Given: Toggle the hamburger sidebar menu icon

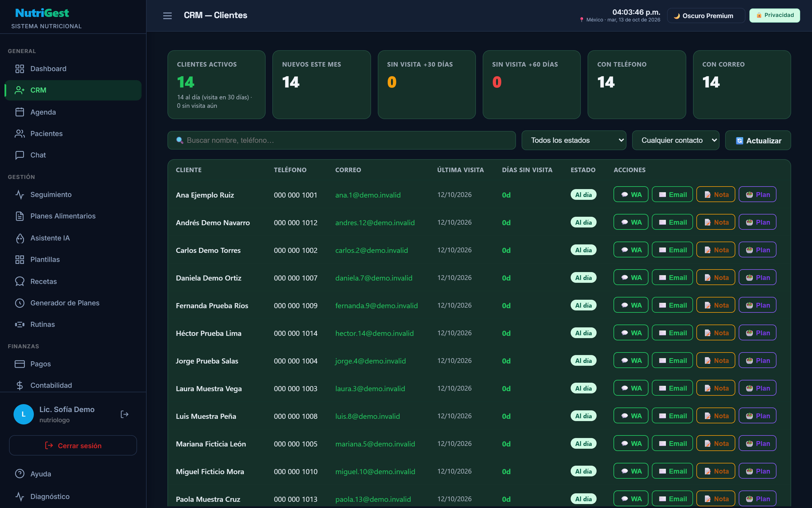Looking at the screenshot, I should [167, 16].
